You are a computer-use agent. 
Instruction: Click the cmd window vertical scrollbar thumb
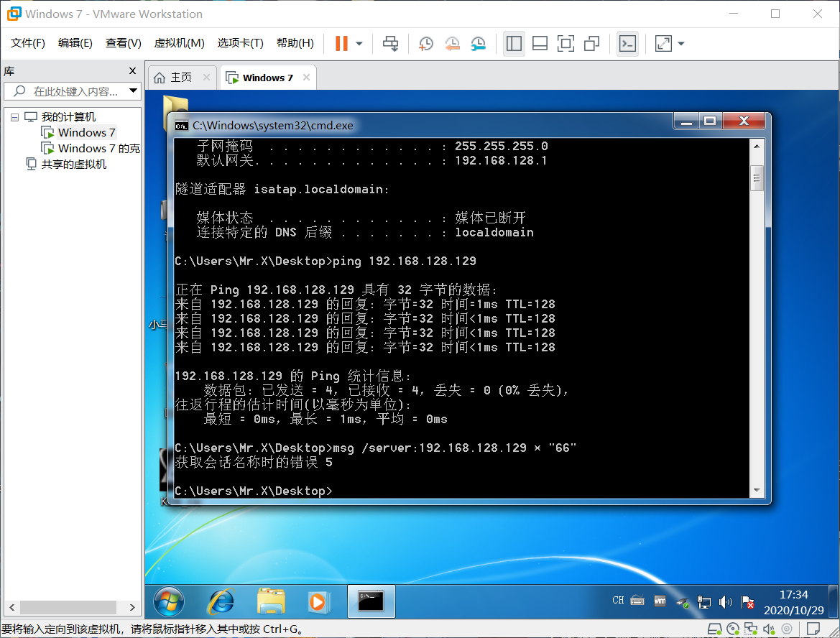pyautogui.click(x=757, y=178)
